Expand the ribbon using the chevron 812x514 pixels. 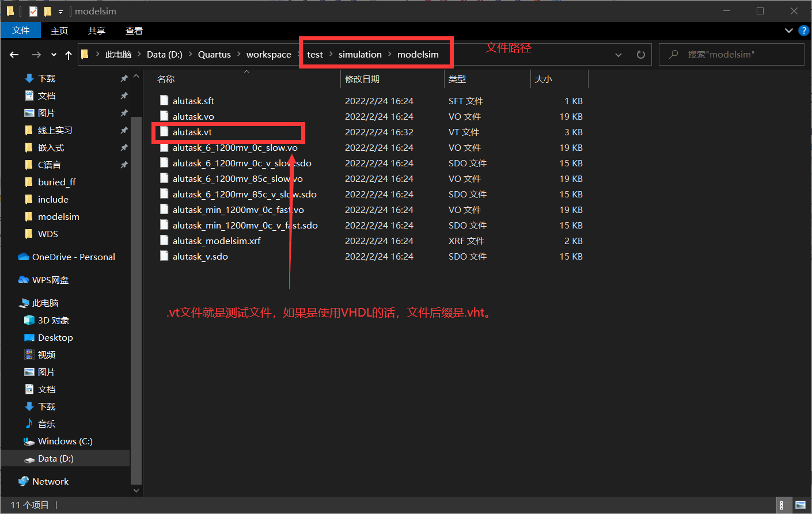click(788, 31)
